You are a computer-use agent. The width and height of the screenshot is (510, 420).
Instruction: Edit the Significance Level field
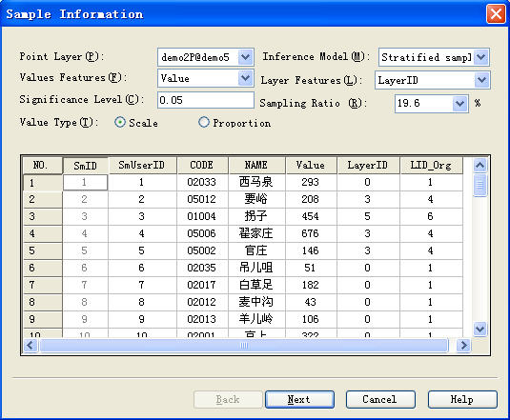click(206, 100)
